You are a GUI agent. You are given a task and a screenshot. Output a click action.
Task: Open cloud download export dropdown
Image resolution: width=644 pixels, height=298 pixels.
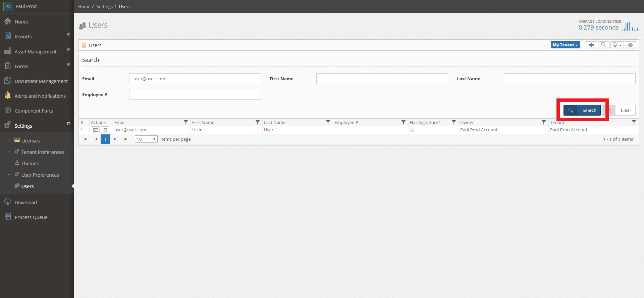[x=617, y=45]
